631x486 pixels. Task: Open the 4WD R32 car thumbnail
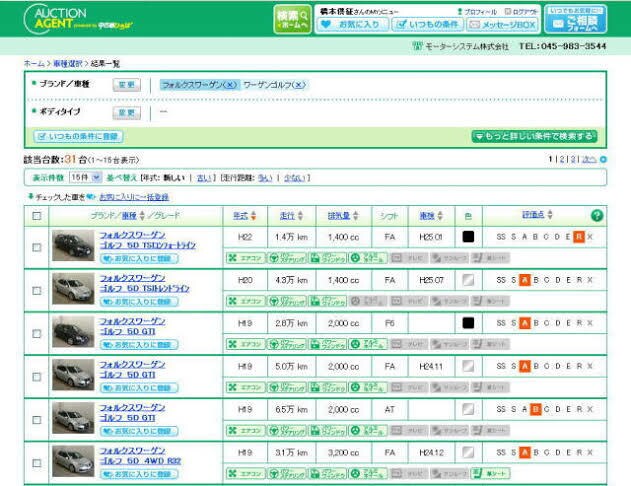pos(73,461)
